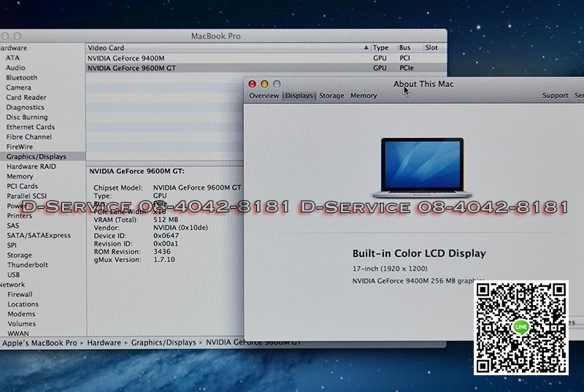Open Parallel SCSI entry
Screen dimensions: 584x392
tap(26, 196)
